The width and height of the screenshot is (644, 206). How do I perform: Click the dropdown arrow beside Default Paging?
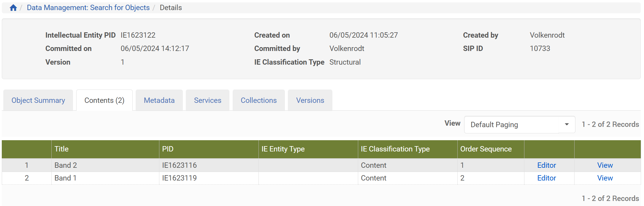pyautogui.click(x=567, y=125)
